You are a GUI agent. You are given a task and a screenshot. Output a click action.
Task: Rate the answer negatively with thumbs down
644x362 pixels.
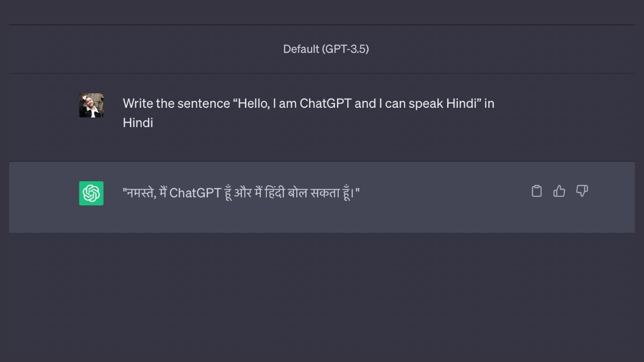coord(582,191)
